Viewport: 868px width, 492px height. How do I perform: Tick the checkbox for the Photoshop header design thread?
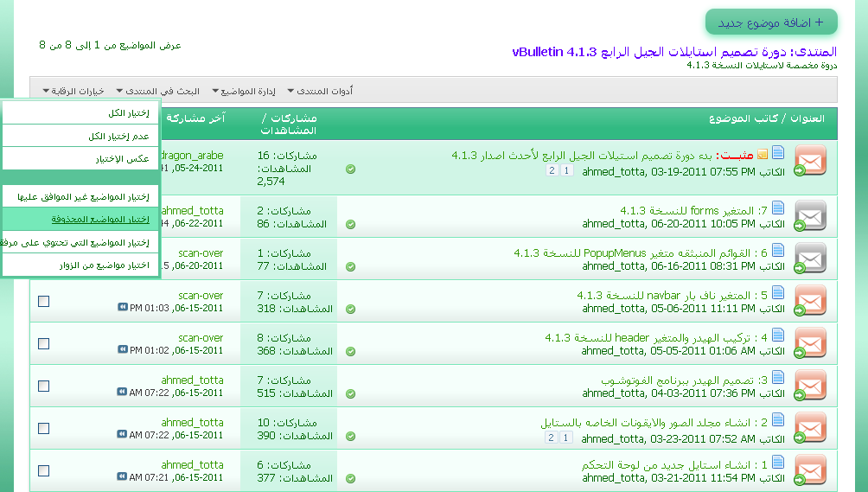(44, 386)
